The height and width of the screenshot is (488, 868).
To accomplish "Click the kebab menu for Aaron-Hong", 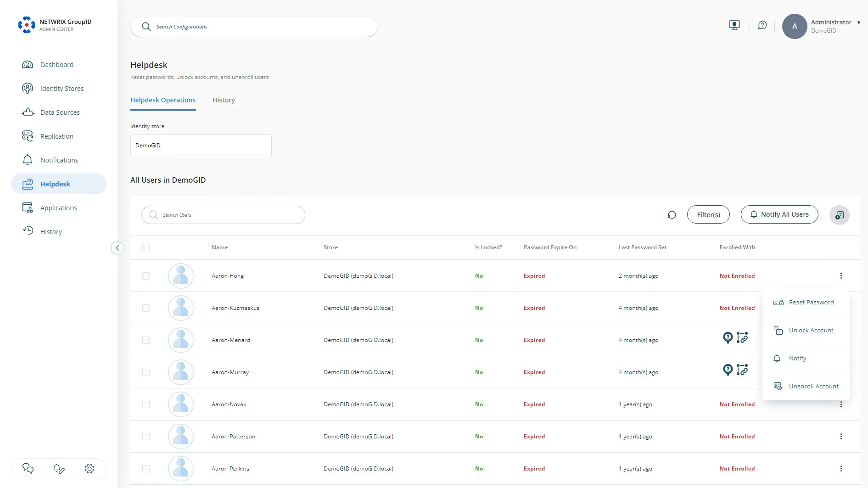I will (x=841, y=276).
